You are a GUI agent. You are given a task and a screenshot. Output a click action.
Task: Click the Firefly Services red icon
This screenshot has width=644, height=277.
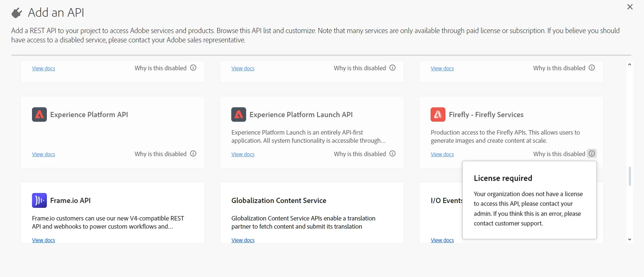(x=438, y=115)
